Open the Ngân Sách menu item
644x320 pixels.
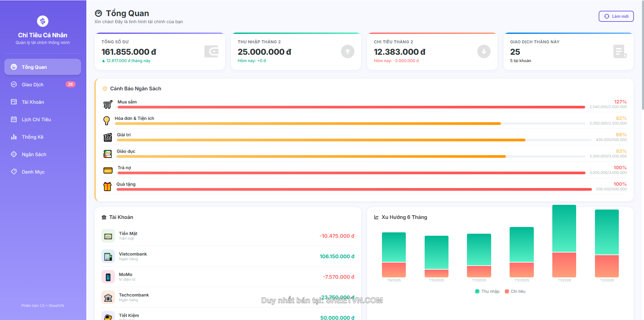34,154
